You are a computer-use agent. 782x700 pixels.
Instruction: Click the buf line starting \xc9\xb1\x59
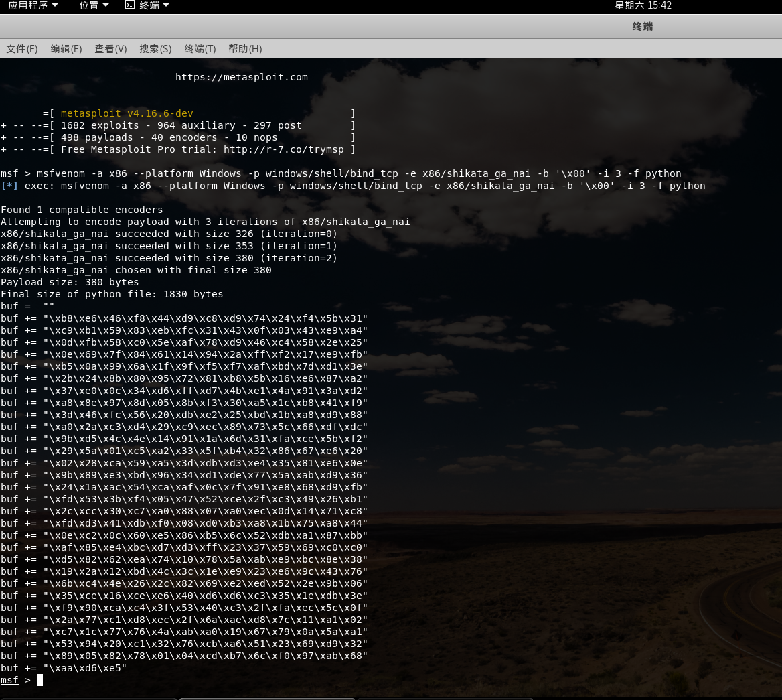click(184, 330)
